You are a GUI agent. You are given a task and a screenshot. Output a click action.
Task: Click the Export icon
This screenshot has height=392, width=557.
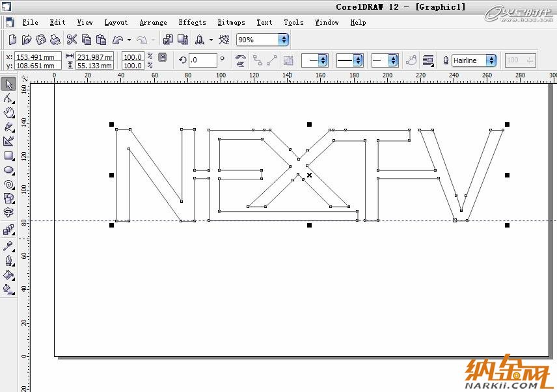click(183, 40)
